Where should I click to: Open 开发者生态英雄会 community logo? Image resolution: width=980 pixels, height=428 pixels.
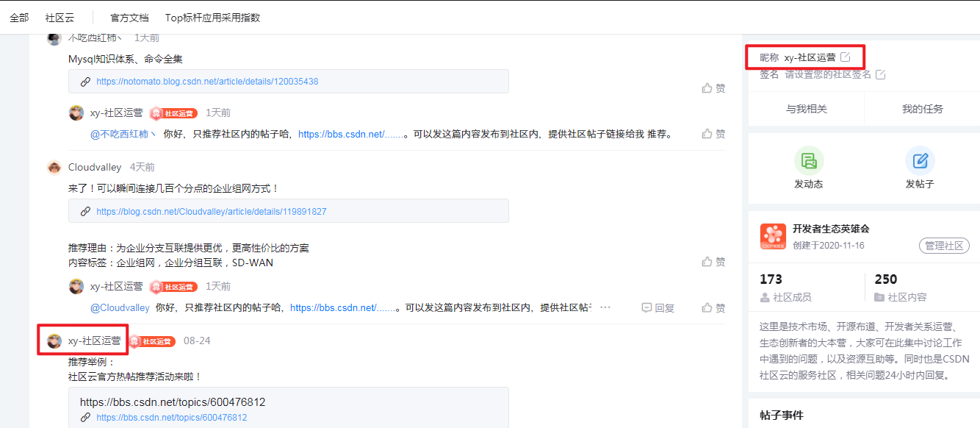pyautogui.click(x=773, y=237)
